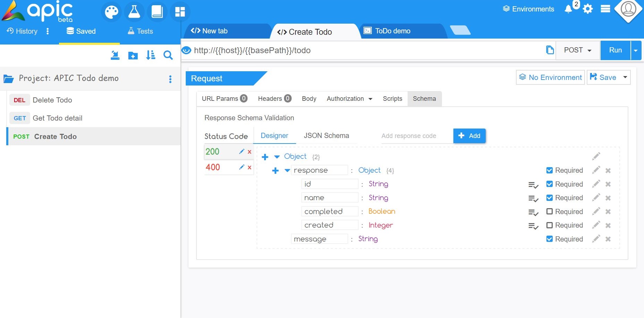644x318 pixels.
Task: Open the palette designer icon in header
Action: pyautogui.click(x=111, y=12)
